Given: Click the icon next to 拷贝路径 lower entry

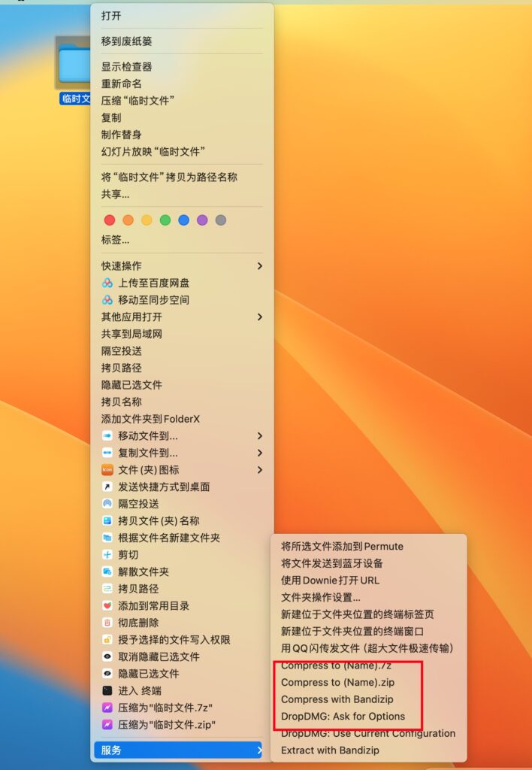Looking at the screenshot, I should [x=107, y=589].
